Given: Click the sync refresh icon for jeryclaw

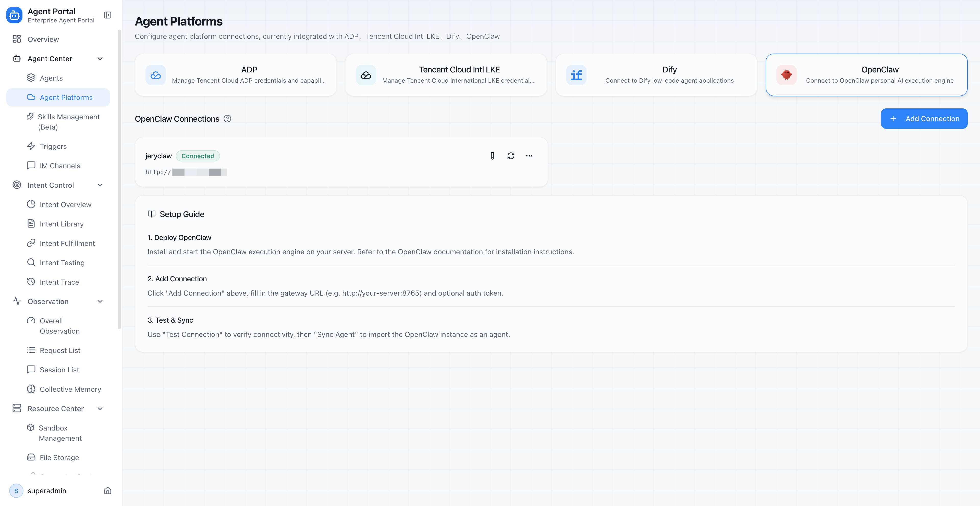Looking at the screenshot, I should click(510, 156).
